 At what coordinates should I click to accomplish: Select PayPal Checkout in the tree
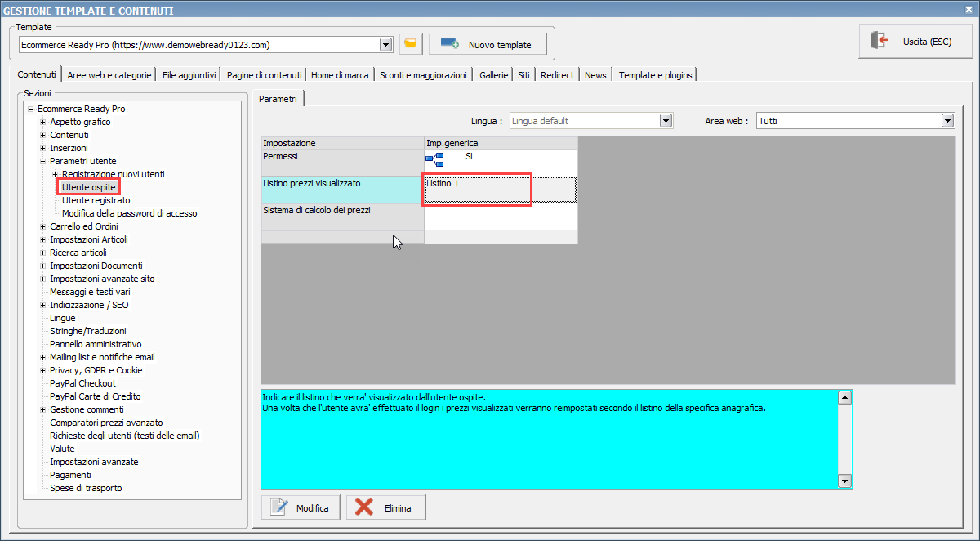tap(82, 383)
